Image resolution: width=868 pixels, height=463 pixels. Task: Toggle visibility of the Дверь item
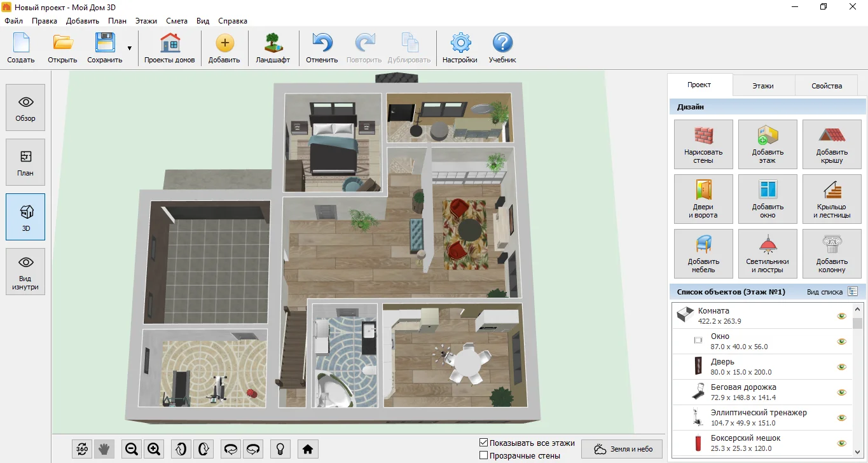[x=842, y=367]
